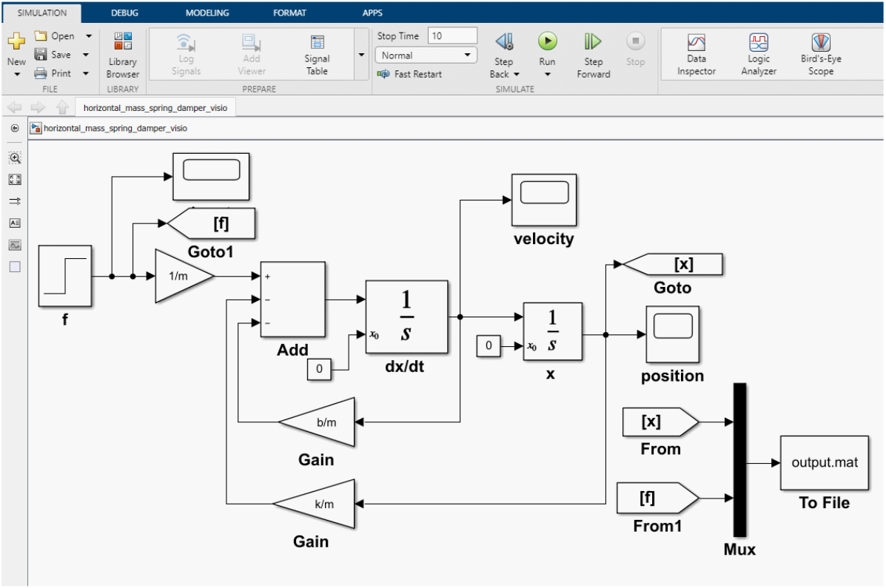Image resolution: width=886 pixels, height=588 pixels.
Task: Click the Save button
Action: point(53,54)
